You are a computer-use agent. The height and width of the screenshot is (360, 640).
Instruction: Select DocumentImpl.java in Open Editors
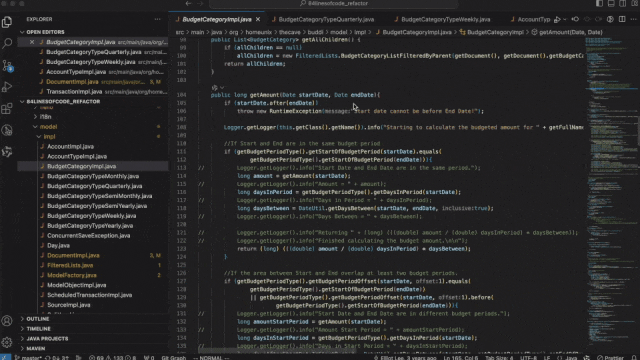93,82
